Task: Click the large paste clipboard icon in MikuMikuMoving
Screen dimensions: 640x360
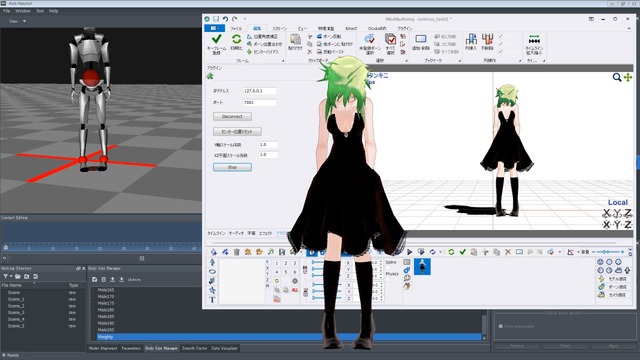Action: (295, 40)
